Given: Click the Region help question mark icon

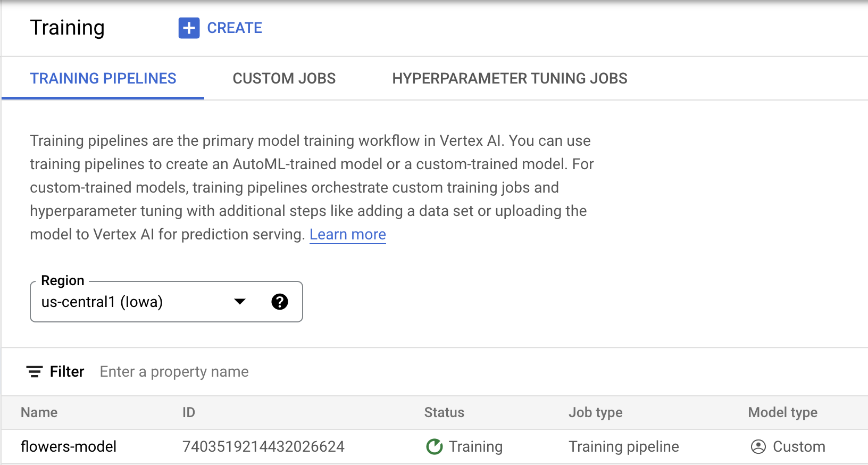Looking at the screenshot, I should pyautogui.click(x=279, y=302).
